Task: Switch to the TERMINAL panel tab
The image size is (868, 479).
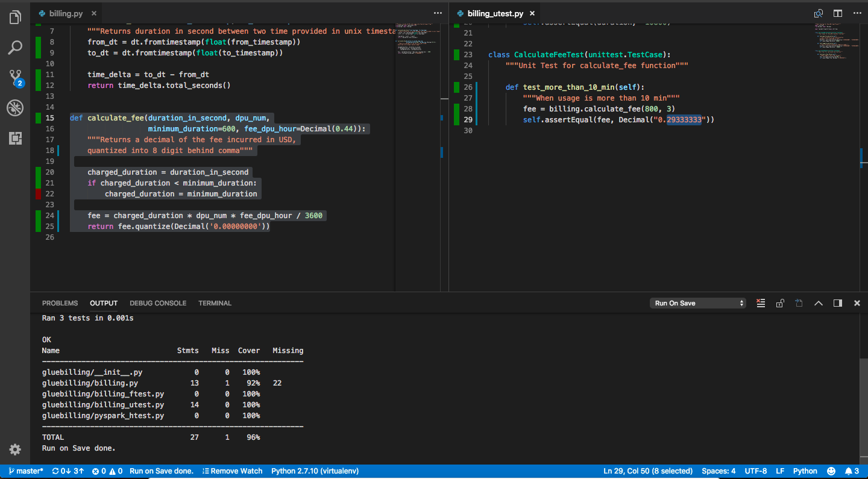Action: [215, 303]
